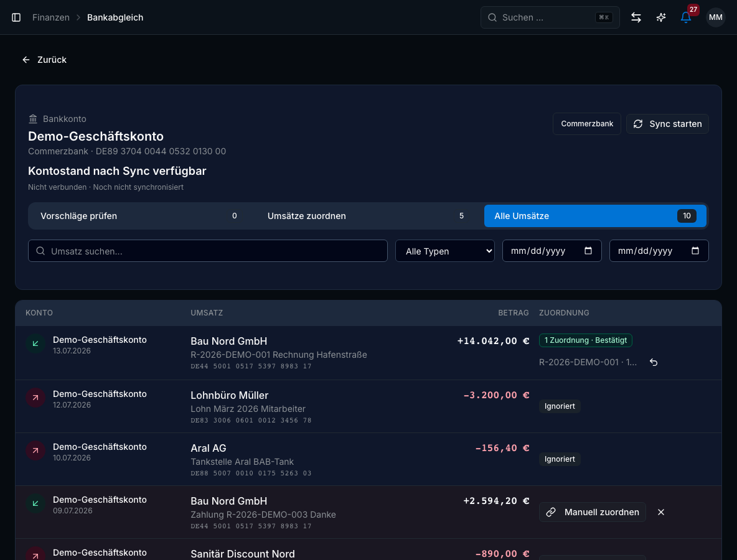Click the back arrow icon next to Zurück

pyautogui.click(x=26, y=60)
